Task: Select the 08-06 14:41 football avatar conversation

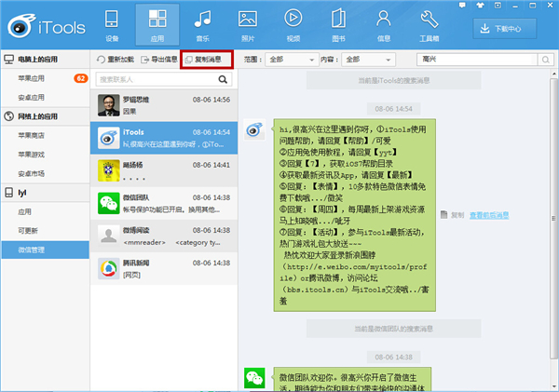Action: pos(164,170)
